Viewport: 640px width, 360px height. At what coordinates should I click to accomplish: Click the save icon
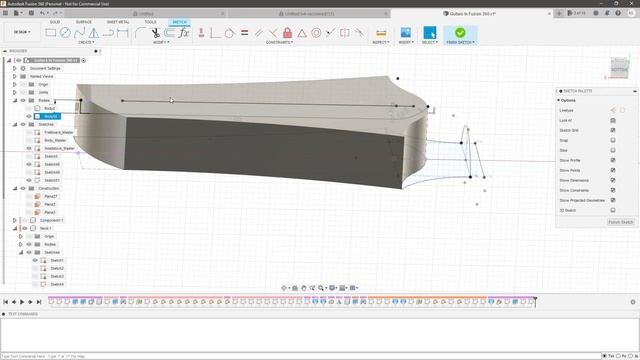31,13
